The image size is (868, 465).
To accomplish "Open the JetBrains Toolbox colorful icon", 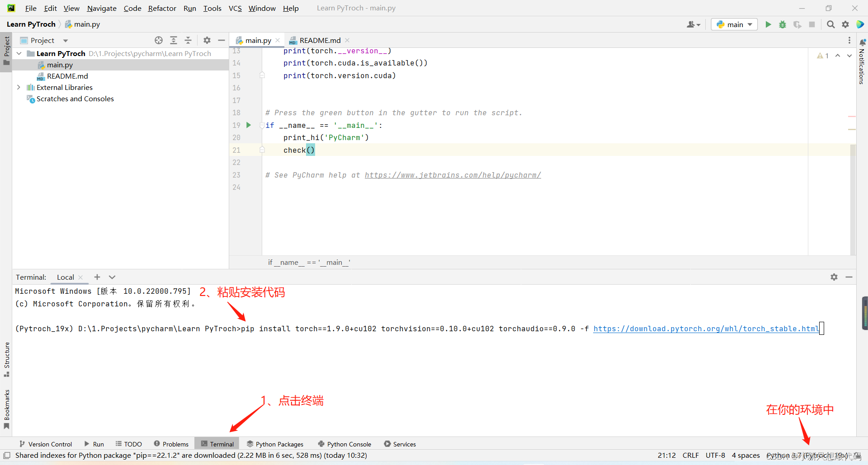I will pos(860,24).
